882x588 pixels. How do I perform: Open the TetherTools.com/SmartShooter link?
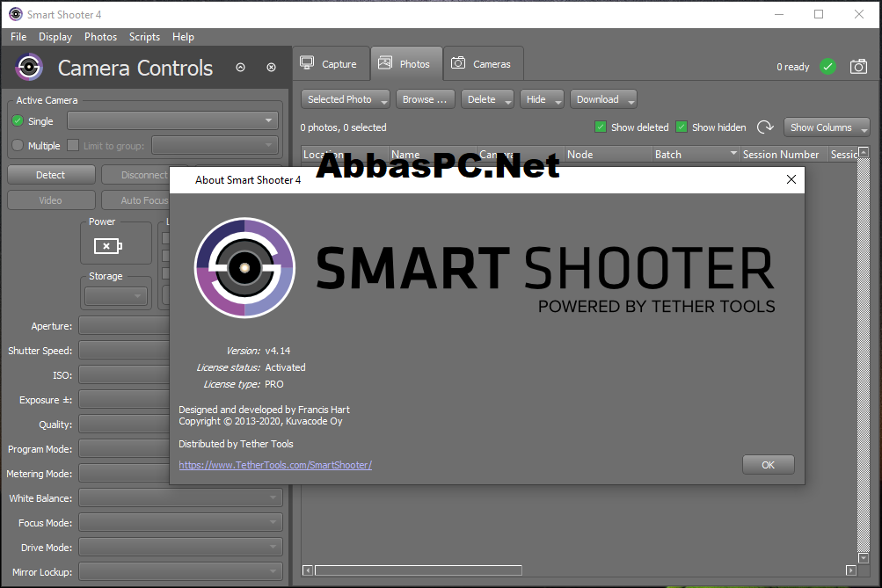(x=275, y=465)
